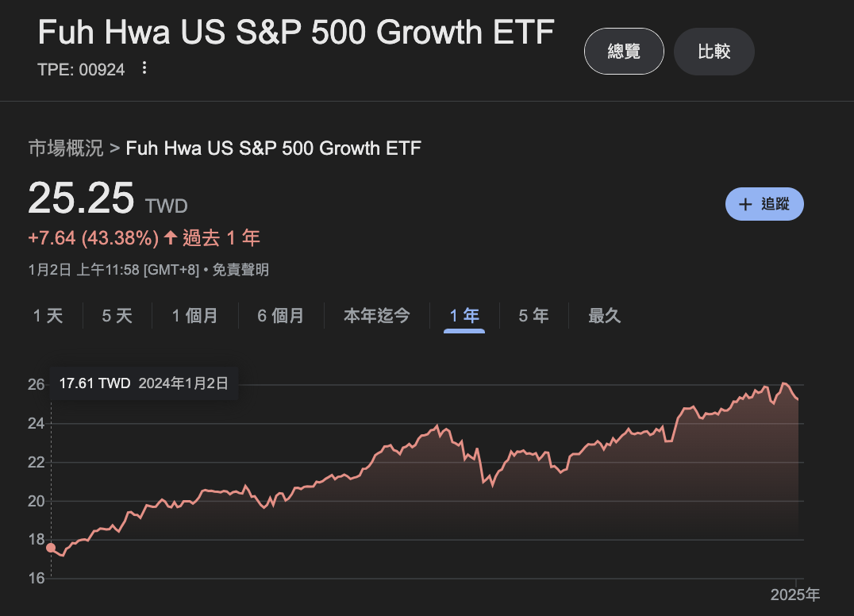Select the 1 天 time range
Viewport: 854px width, 616px height.
pos(48,315)
